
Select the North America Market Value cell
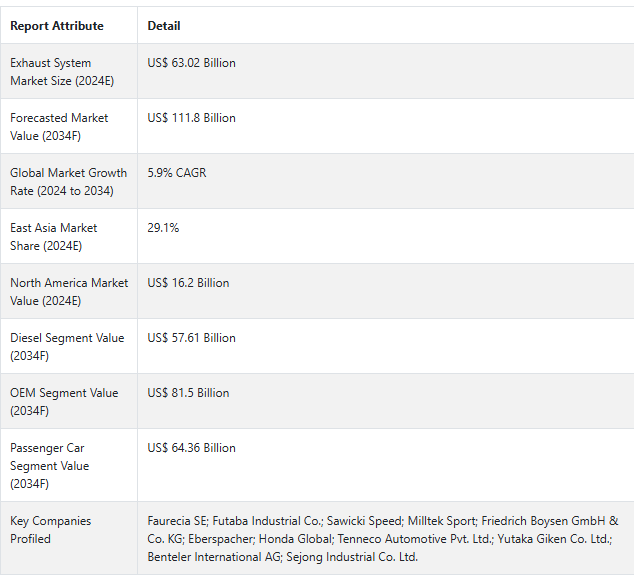point(69,292)
